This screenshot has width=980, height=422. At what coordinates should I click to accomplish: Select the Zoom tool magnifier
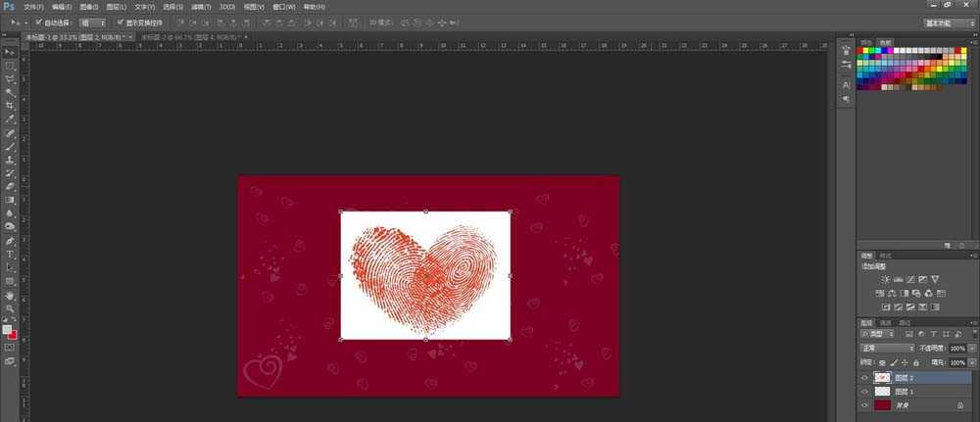point(10,307)
